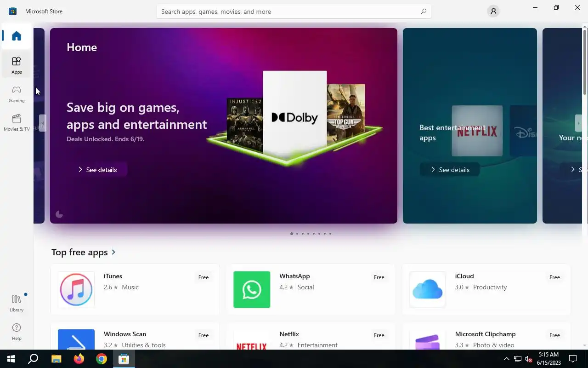
Task: Open the iCloud app icon
Action: (x=428, y=290)
